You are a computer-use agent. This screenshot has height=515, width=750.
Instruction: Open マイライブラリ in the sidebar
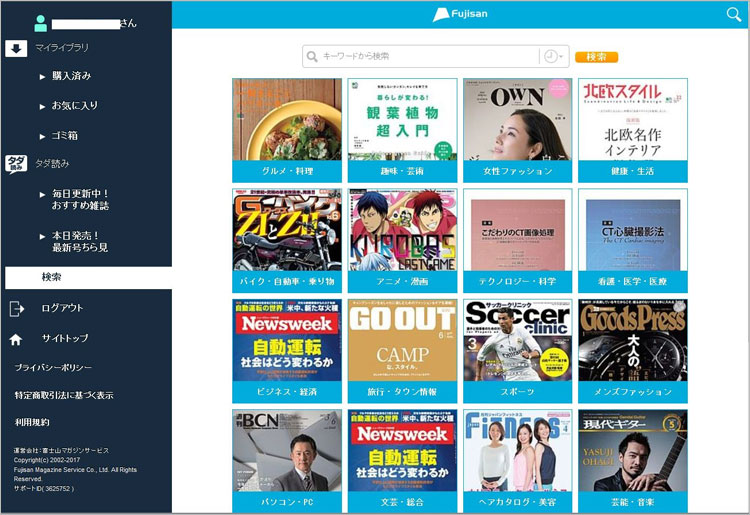pyautogui.click(x=62, y=48)
